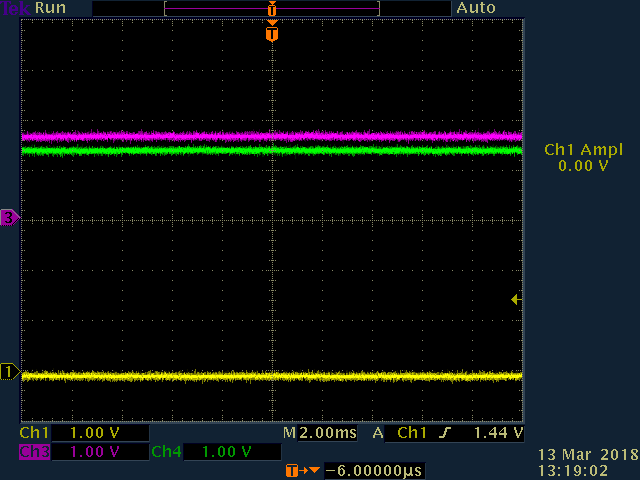Click the Ch1 channel label at the bottom

point(34,433)
